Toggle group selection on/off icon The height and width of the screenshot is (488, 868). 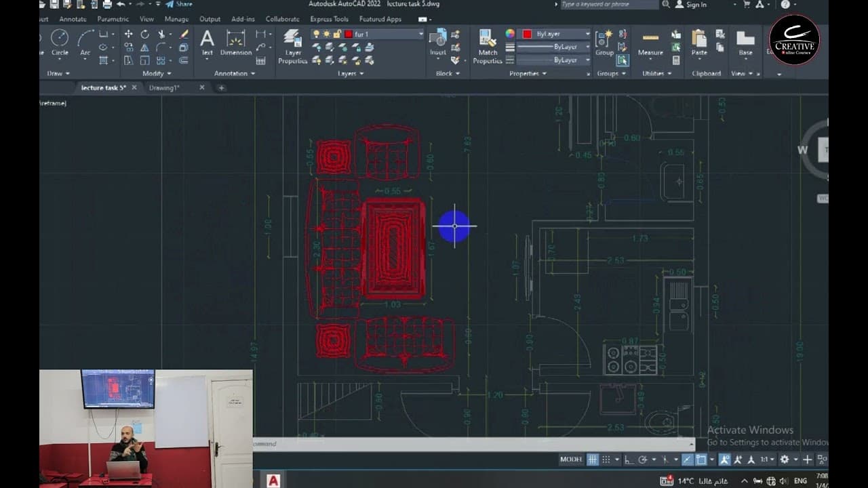pos(622,60)
